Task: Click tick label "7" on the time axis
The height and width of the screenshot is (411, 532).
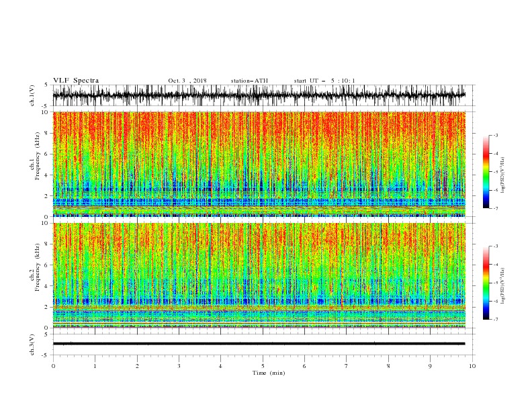Action: click(347, 366)
